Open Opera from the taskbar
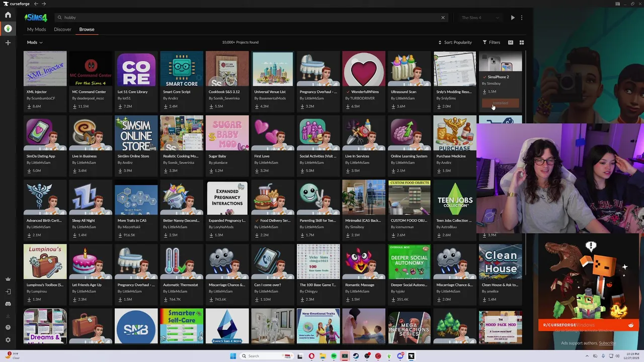The height and width of the screenshot is (362, 644). 311,356
